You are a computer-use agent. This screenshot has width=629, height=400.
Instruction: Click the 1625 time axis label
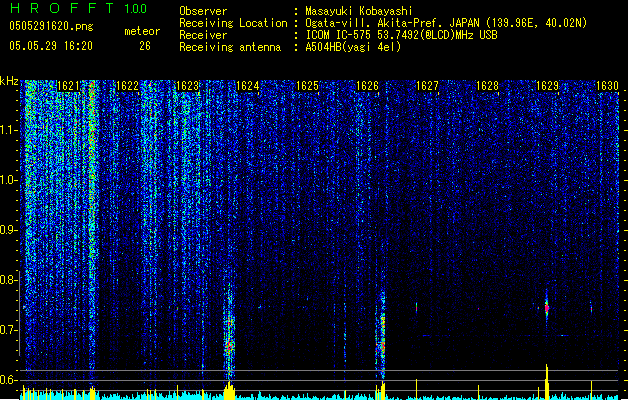pos(307,86)
